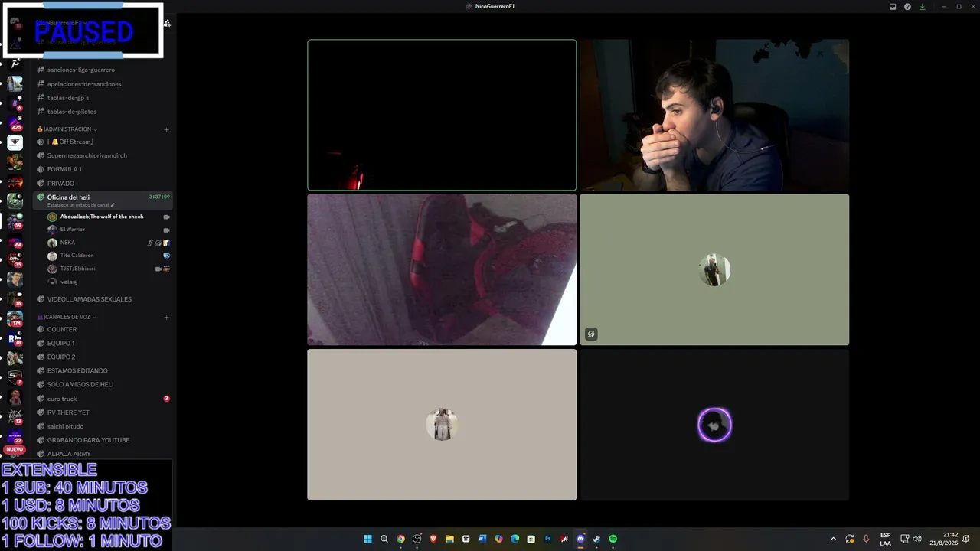This screenshot has width=980, height=551.
Task: Open the server with 59 unread badge
Action: pyautogui.click(x=15, y=222)
